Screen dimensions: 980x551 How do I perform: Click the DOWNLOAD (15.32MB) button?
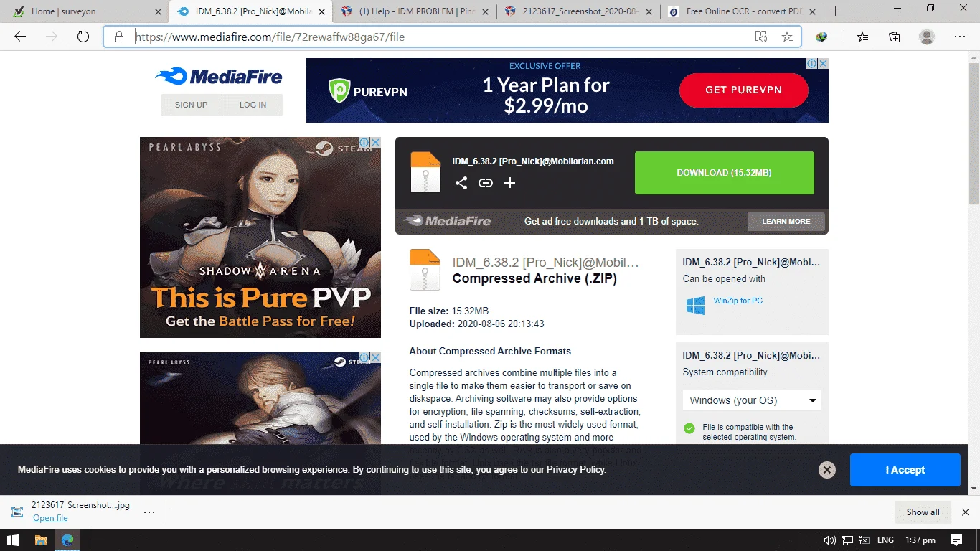(725, 173)
